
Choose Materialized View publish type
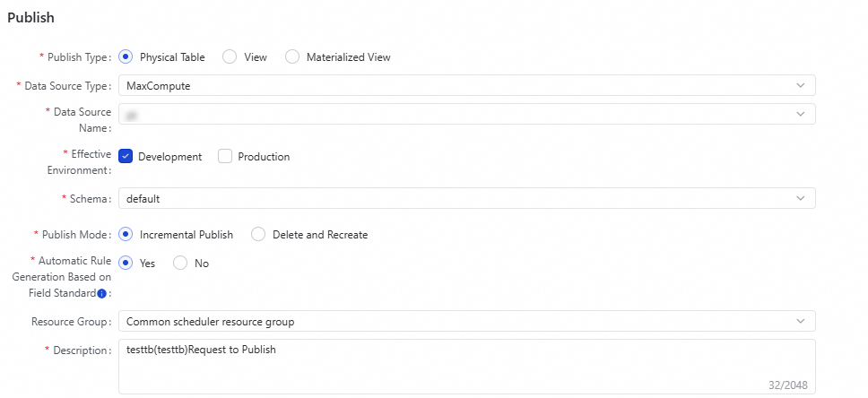[x=292, y=56]
